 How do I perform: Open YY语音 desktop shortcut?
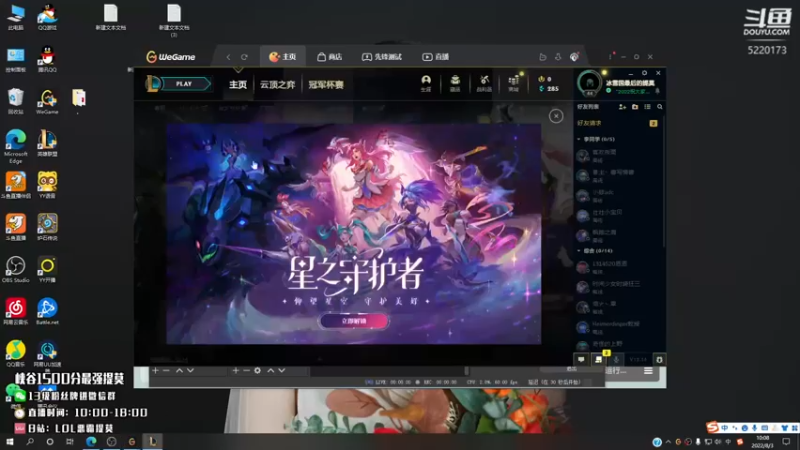coord(47,185)
